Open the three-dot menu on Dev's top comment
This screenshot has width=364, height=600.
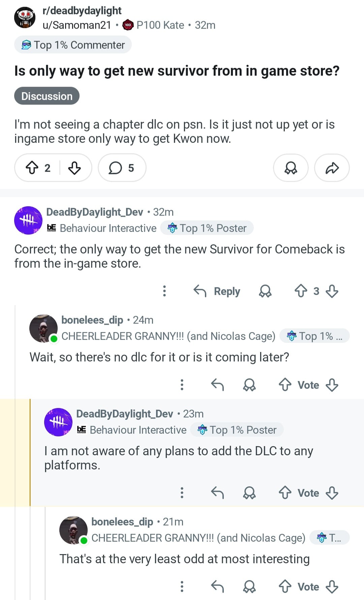pos(164,291)
